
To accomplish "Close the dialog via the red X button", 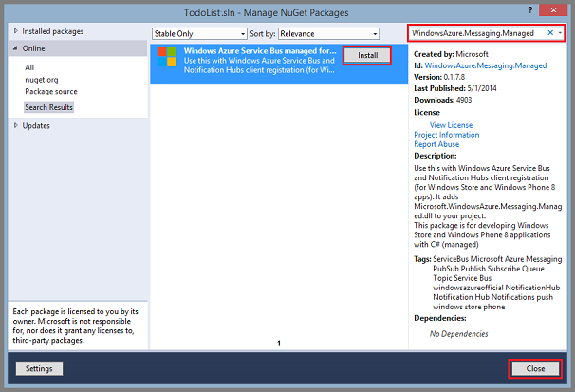I will 553,9.
